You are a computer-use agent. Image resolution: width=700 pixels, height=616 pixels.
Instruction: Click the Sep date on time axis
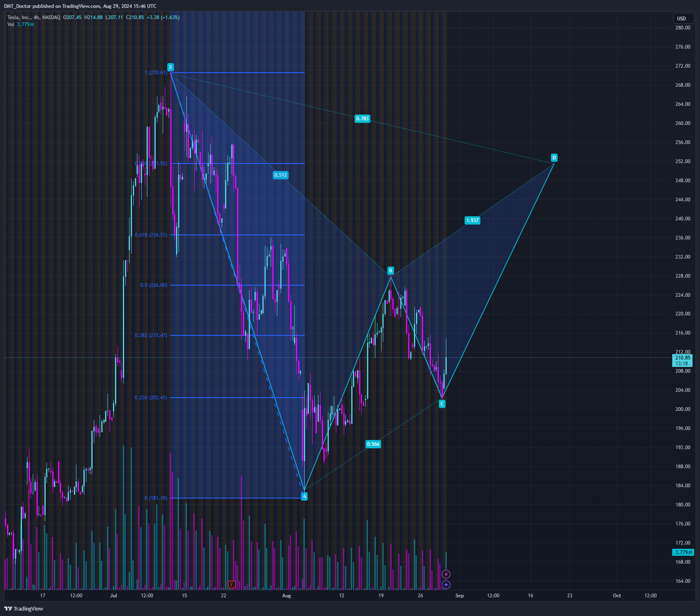[x=460, y=596]
